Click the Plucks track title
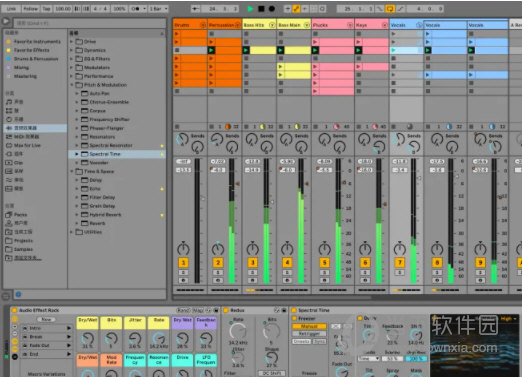The width and height of the screenshot is (522, 377). pos(320,25)
